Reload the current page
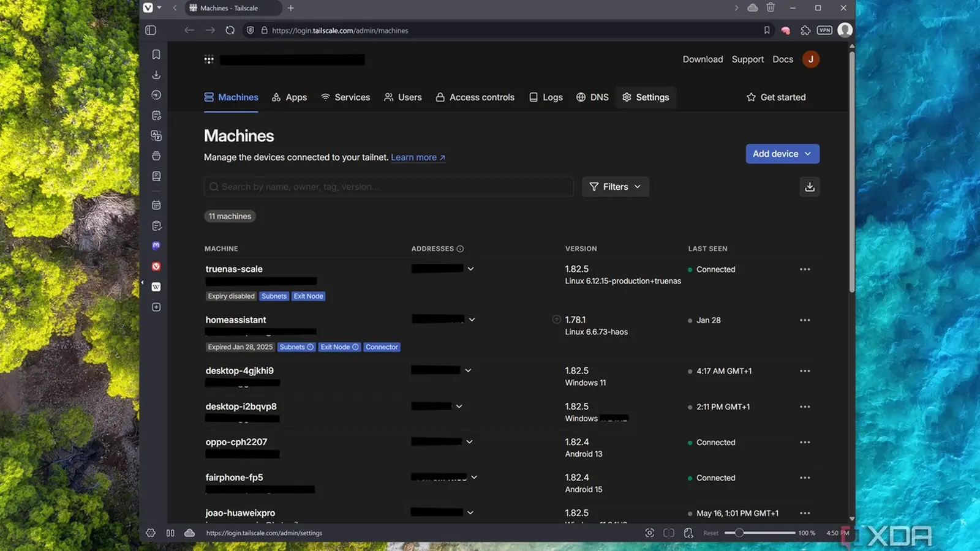Image resolution: width=980 pixels, height=551 pixels. [x=230, y=30]
